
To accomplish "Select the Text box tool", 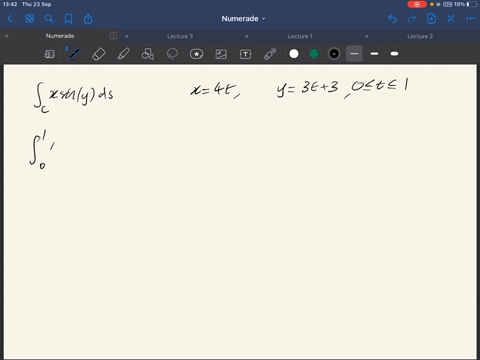I will [246, 54].
